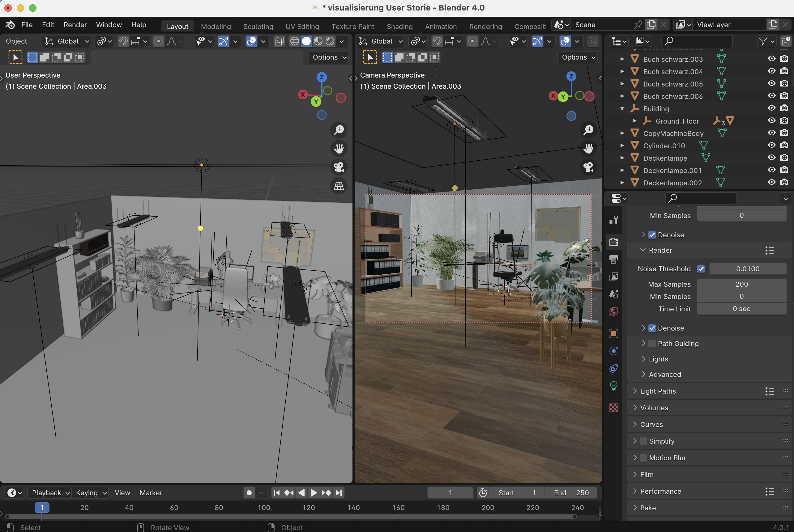Enable Path Guiding checkbox

[x=652, y=343]
